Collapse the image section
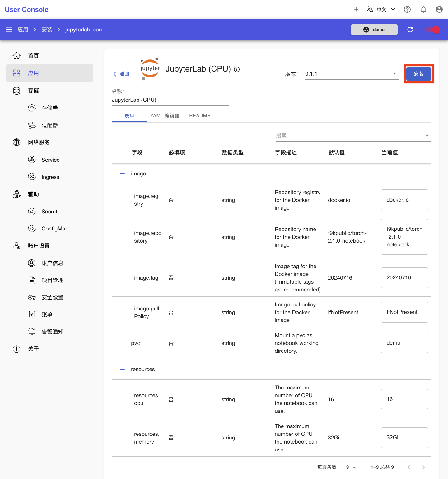 122,174
